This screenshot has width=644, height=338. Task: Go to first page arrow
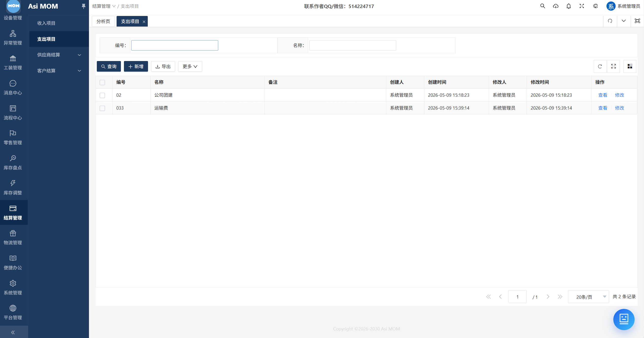pos(488,297)
